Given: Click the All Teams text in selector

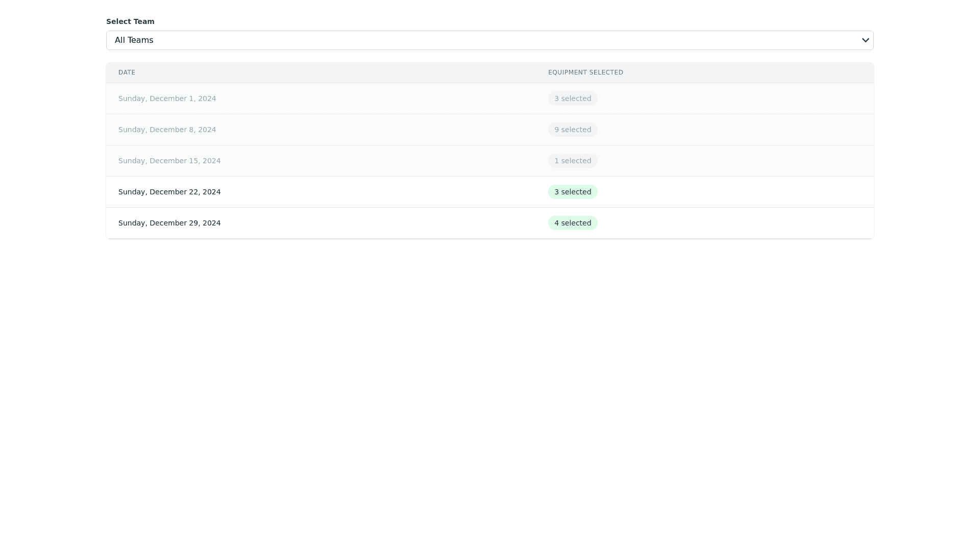Looking at the screenshot, I should [x=134, y=40].
